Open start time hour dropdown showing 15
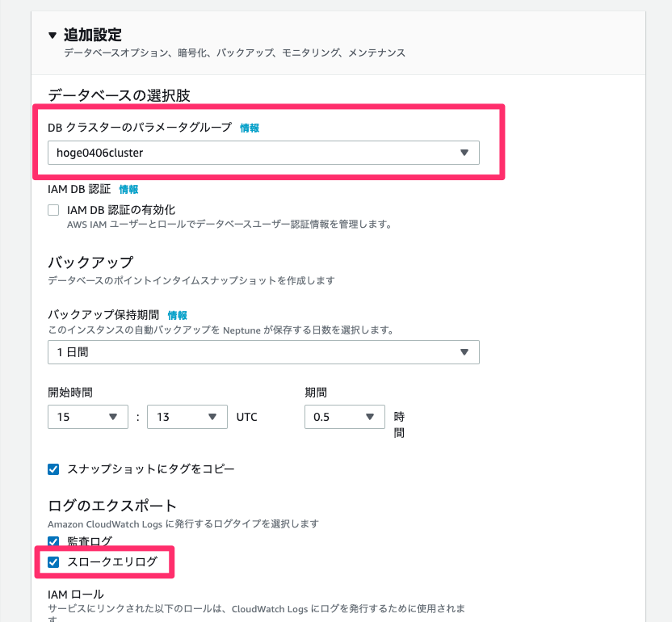 click(x=88, y=417)
